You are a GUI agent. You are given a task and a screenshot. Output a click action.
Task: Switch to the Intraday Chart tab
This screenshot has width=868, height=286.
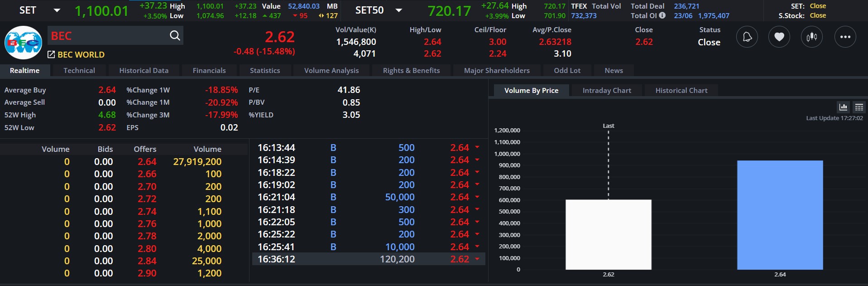[607, 90]
